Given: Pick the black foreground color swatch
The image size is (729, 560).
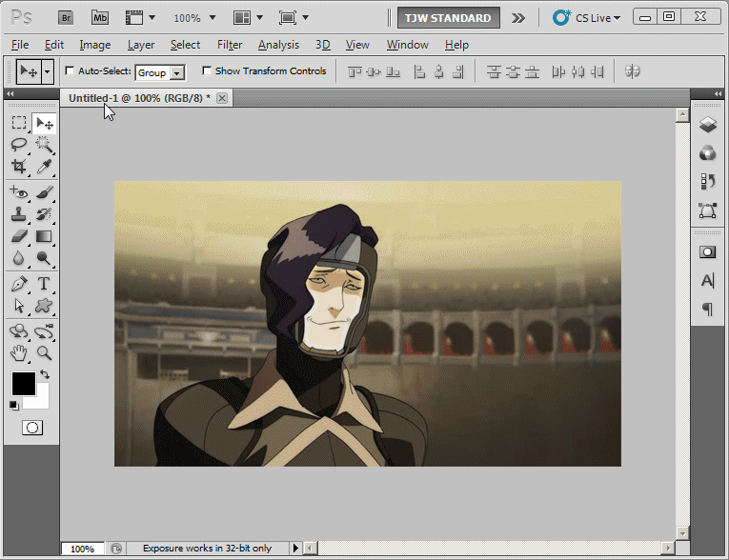Looking at the screenshot, I should [23, 384].
